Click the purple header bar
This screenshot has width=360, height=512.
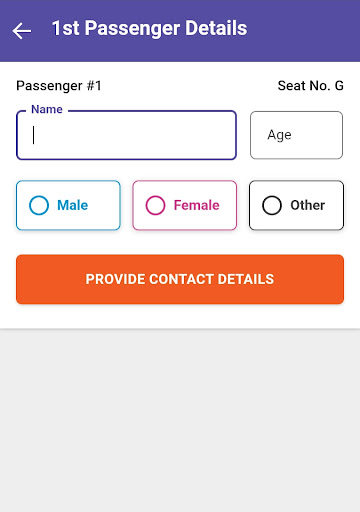180,31
